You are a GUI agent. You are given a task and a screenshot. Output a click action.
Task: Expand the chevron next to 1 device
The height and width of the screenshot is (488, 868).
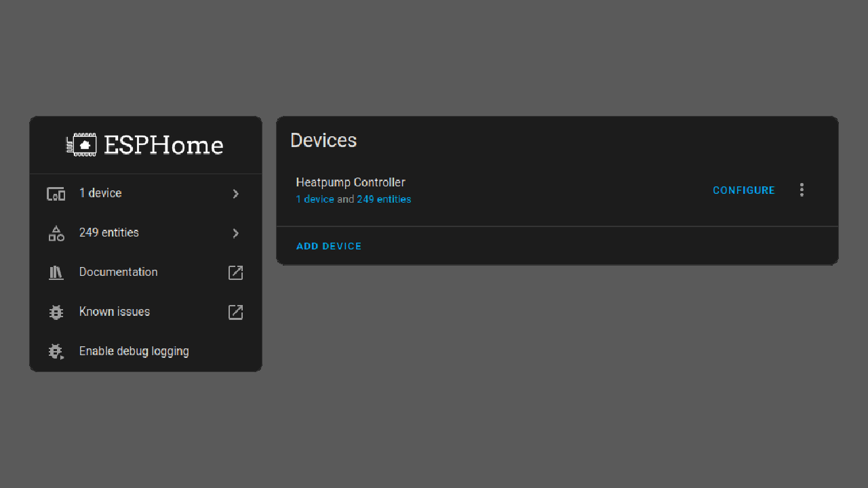235,194
